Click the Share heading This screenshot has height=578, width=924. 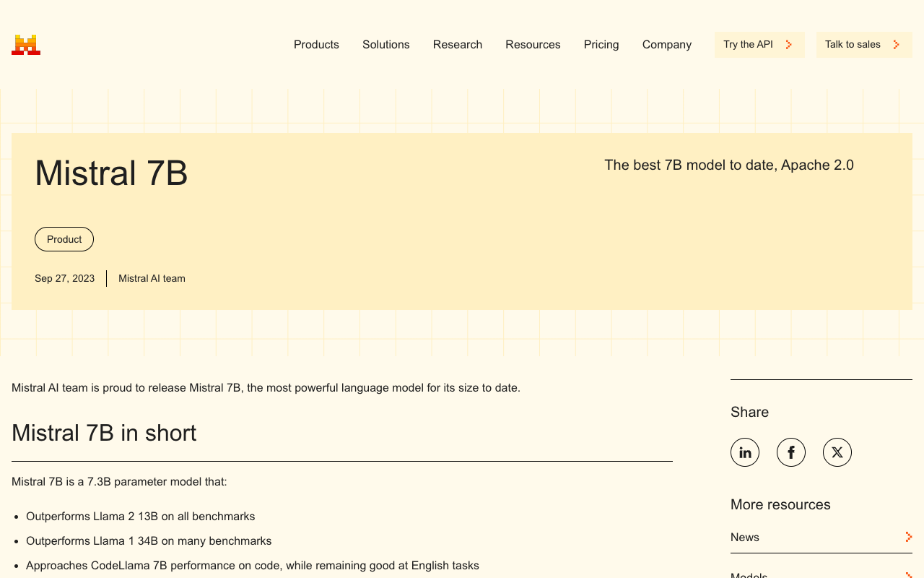[749, 412]
